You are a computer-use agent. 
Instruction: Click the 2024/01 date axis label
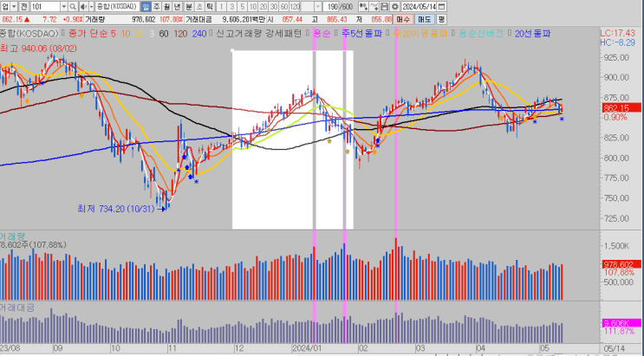coord(306,348)
